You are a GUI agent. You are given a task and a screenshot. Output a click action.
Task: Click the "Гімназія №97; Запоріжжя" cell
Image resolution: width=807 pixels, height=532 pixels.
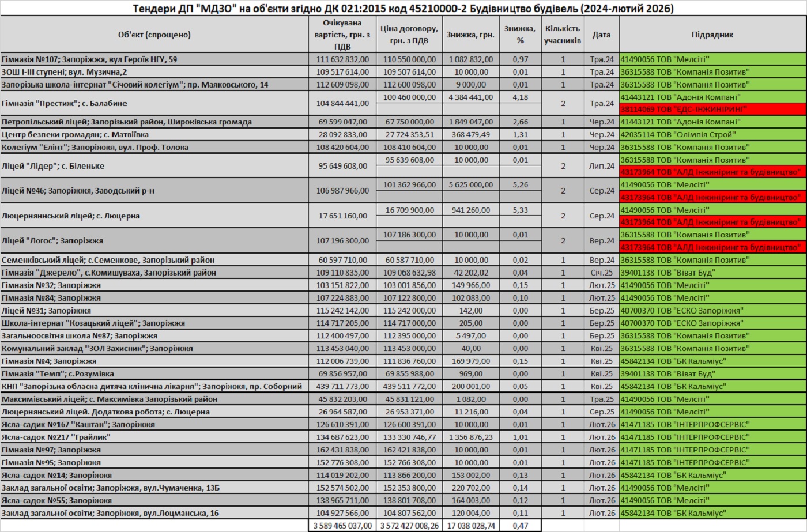coord(154,450)
